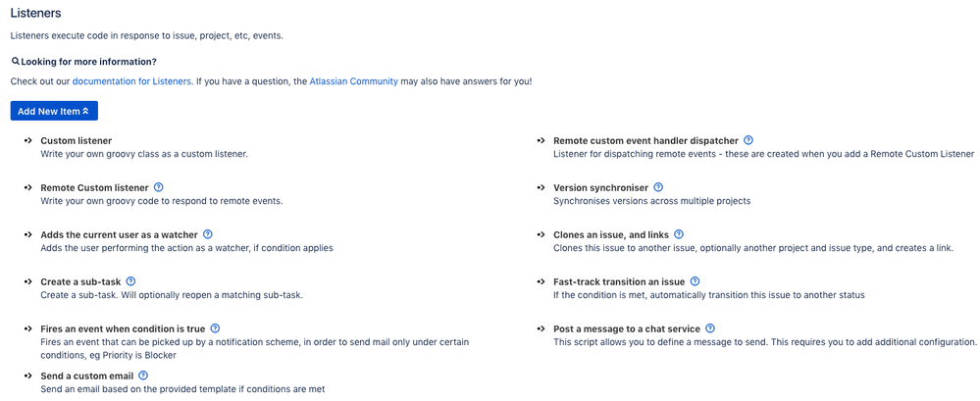
Task: Open help icon beside Version synchroniser
Action: pyautogui.click(x=658, y=187)
